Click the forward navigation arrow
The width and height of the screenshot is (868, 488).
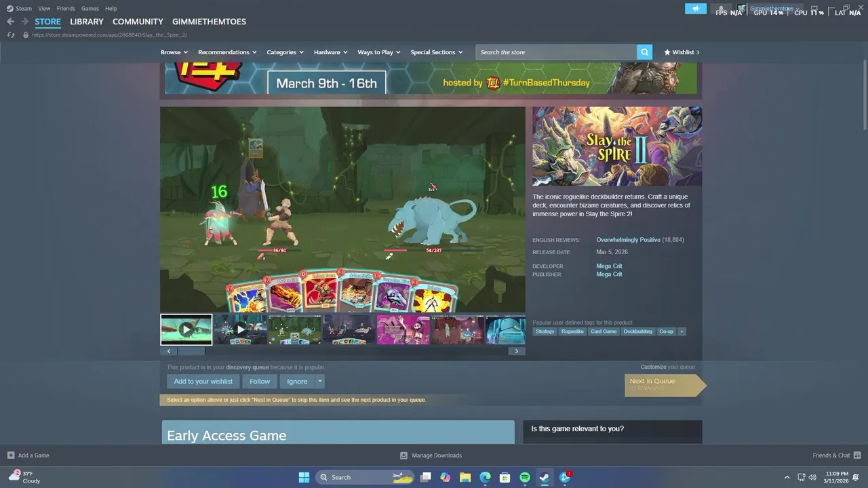(x=24, y=22)
